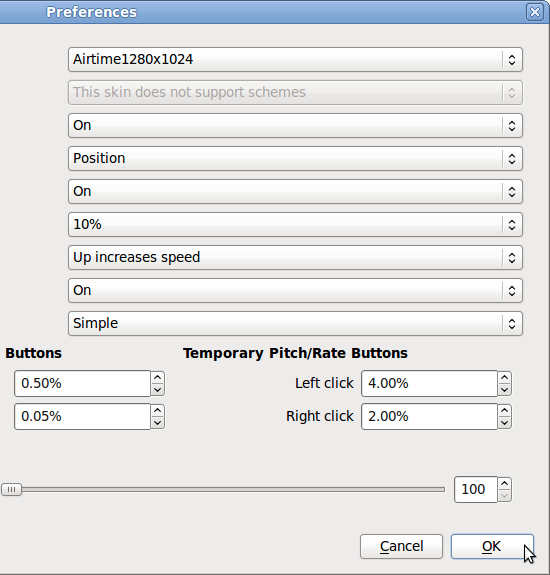Open the Position dropdown
Image resolution: width=550 pixels, height=575 pixels.
295,158
